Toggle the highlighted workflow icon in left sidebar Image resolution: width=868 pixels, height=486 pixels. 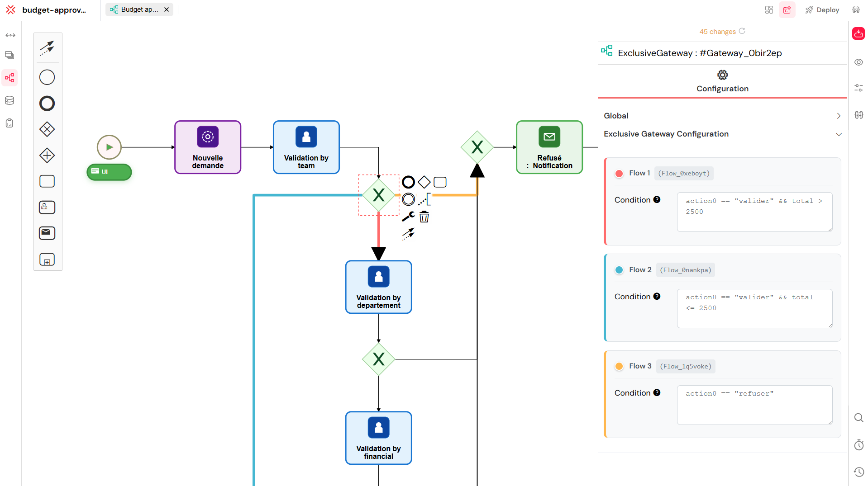point(10,78)
